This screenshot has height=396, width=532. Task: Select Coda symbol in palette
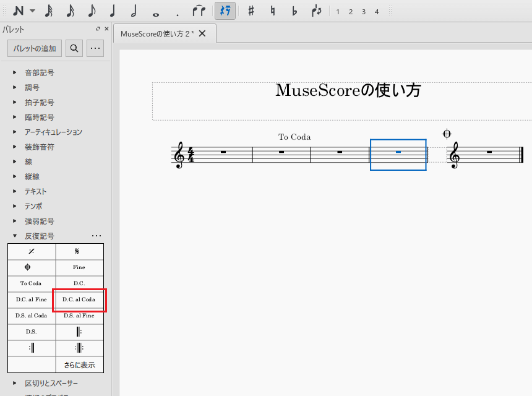(x=32, y=267)
